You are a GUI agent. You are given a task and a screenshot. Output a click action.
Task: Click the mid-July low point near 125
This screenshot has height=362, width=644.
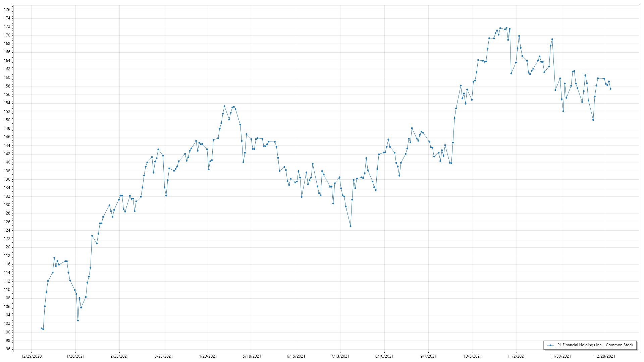[351, 226]
